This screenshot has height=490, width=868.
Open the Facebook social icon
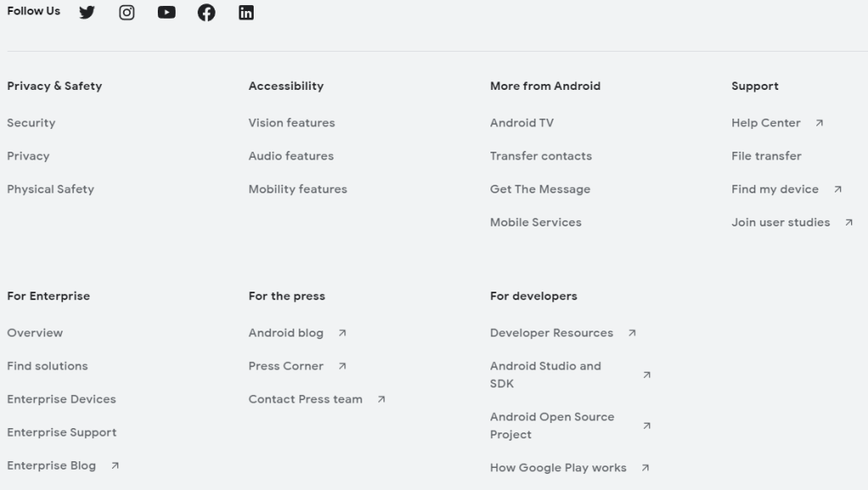pos(206,13)
